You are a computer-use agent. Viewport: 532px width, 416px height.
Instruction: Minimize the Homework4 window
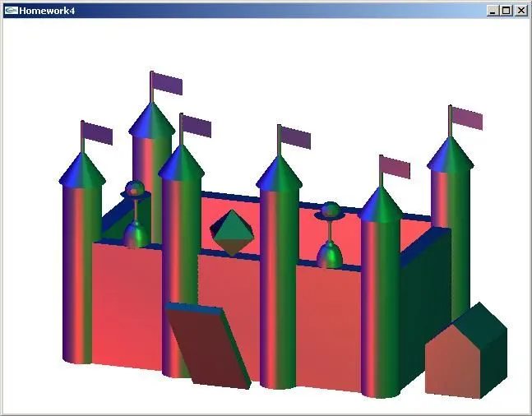[493, 10]
